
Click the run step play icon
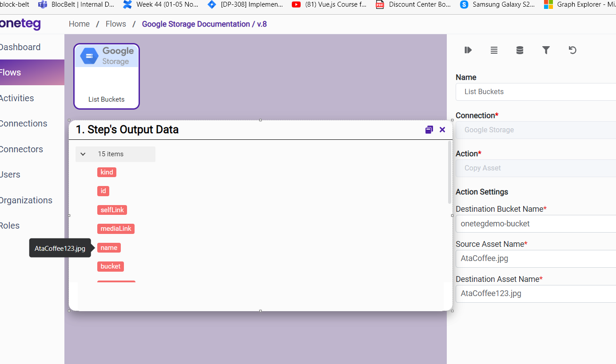pos(468,50)
